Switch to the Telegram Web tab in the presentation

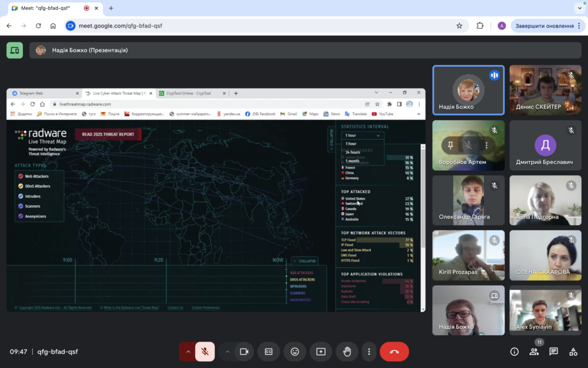45,93
